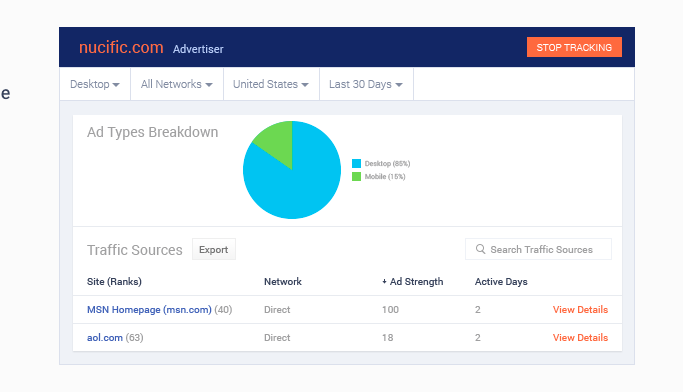Click the Ad Strength sort arrow
This screenshot has height=392, width=683.
384,282
